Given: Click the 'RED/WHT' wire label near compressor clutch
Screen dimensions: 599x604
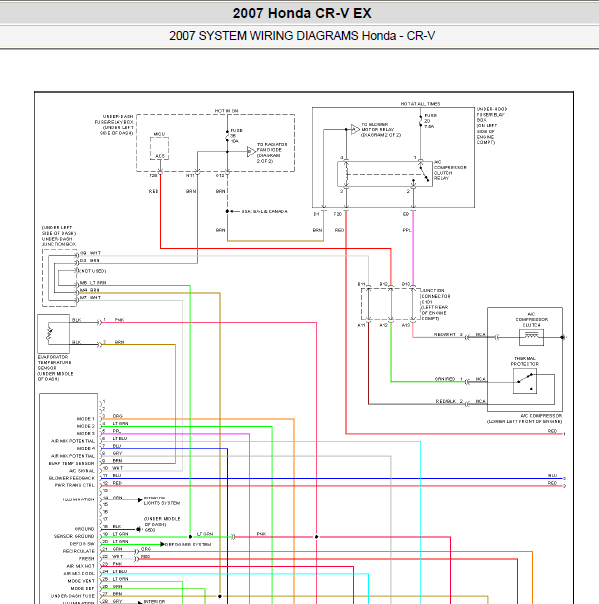Looking at the screenshot, I should (445, 334).
